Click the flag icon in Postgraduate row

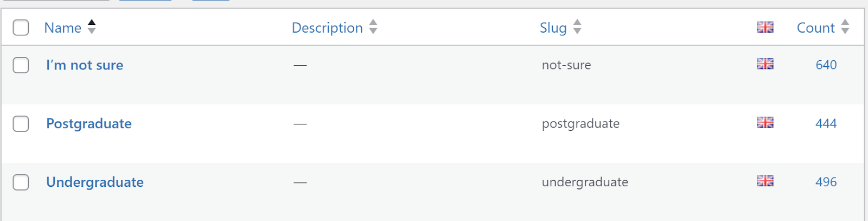pos(765,122)
